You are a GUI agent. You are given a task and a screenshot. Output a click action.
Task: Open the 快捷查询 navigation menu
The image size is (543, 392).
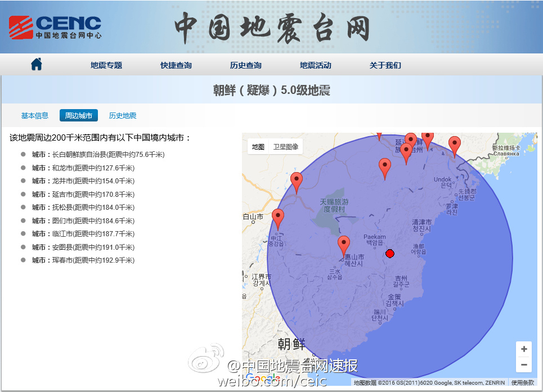click(x=176, y=65)
